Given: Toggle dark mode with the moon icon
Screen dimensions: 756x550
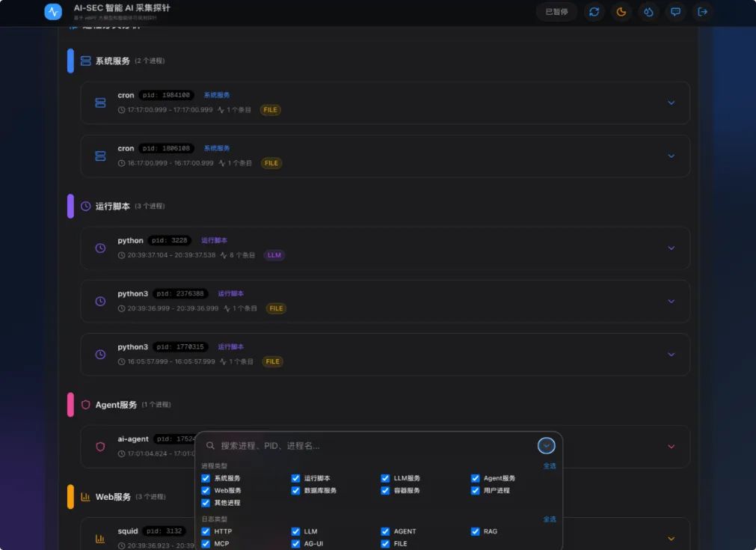Looking at the screenshot, I should pos(621,12).
